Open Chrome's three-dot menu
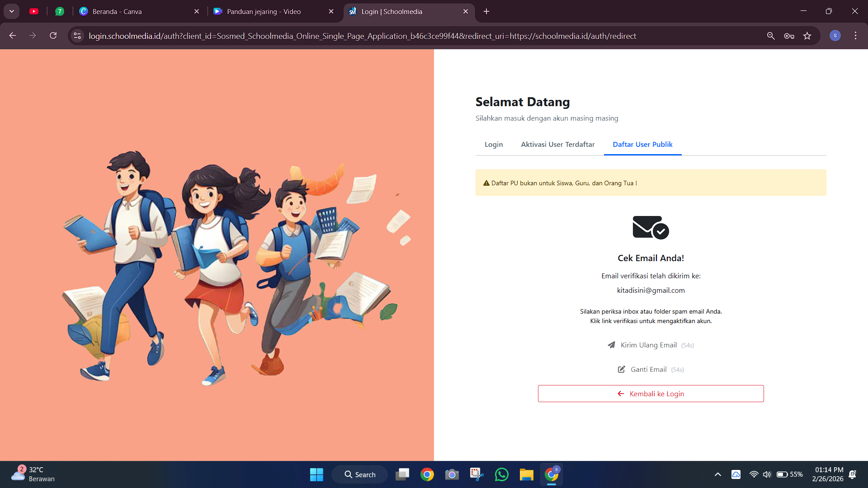Screen dimensions: 868x488 click(x=855, y=36)
